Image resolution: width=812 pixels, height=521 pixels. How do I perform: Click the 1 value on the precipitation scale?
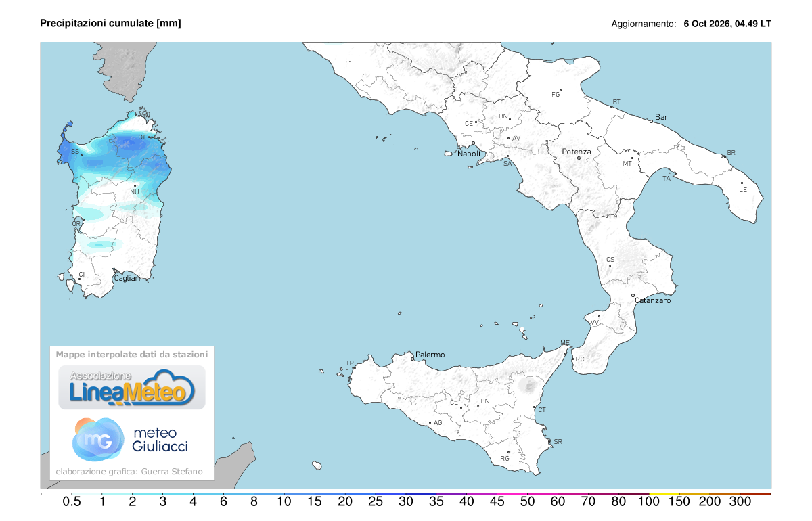[x=102, y=502]
